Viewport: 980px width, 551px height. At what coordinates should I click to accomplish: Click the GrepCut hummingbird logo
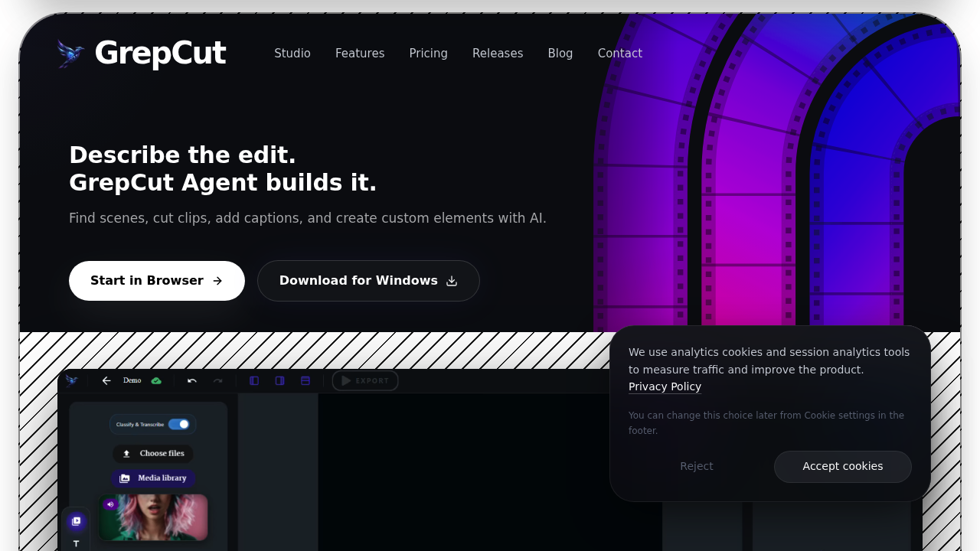point(71,54)
